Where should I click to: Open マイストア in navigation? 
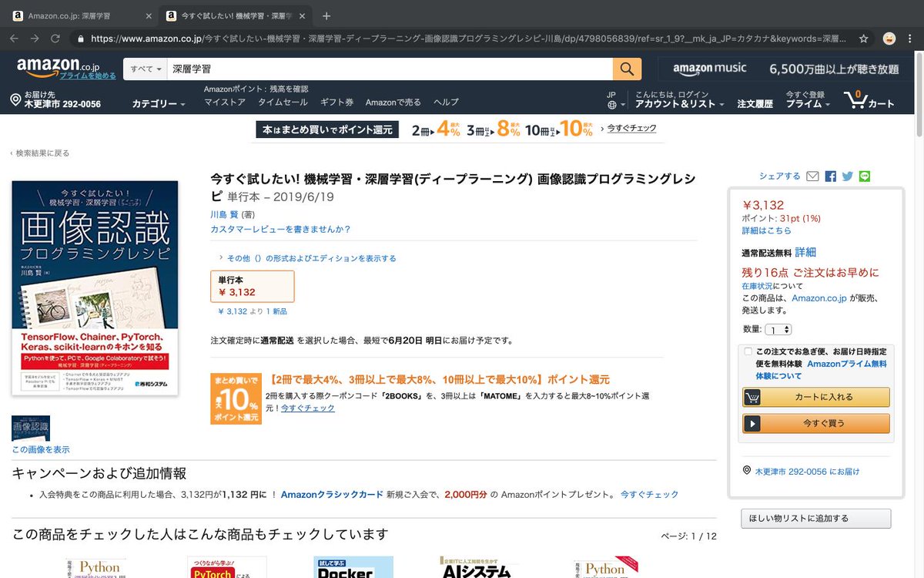pyautogui.click(x=225, y=102)
